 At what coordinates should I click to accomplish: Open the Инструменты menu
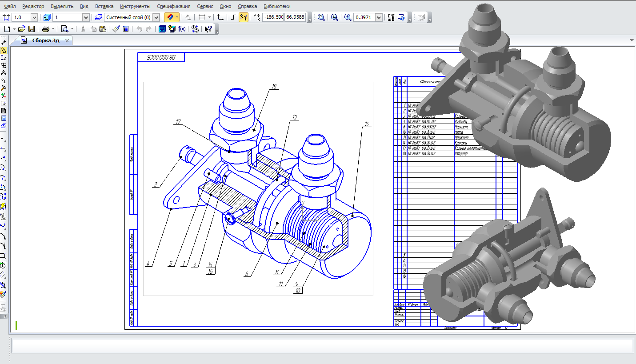click(x=135, y=6)
